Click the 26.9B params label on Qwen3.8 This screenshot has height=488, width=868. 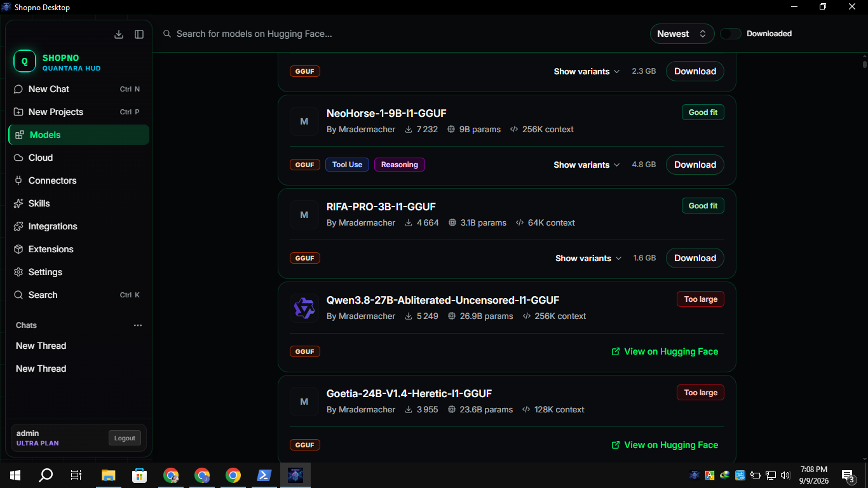pyautogui.click(x=480, y=316)
